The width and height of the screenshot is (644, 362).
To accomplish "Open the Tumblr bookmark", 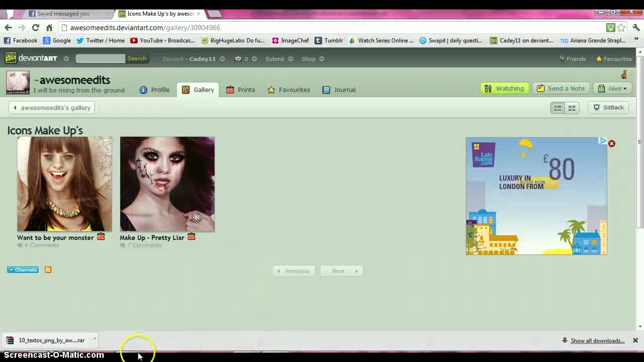I will click(x=329, y=41).
